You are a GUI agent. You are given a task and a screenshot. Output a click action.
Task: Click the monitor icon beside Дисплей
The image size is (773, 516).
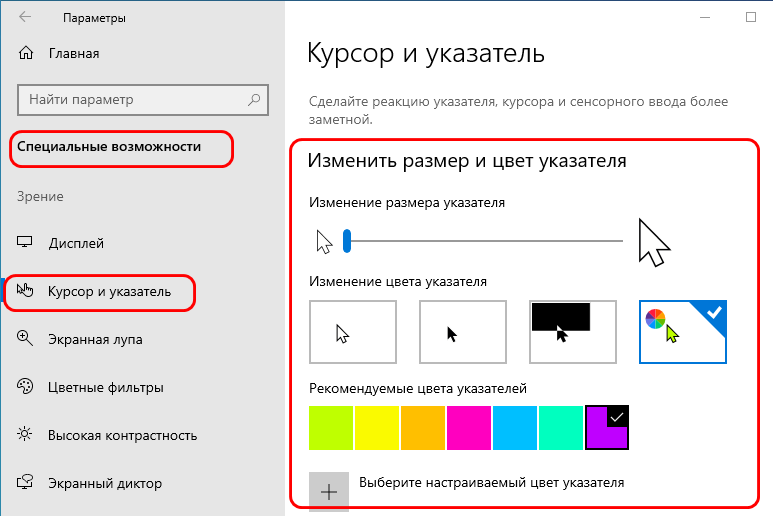pyautogui.click(x=25, y=242)
